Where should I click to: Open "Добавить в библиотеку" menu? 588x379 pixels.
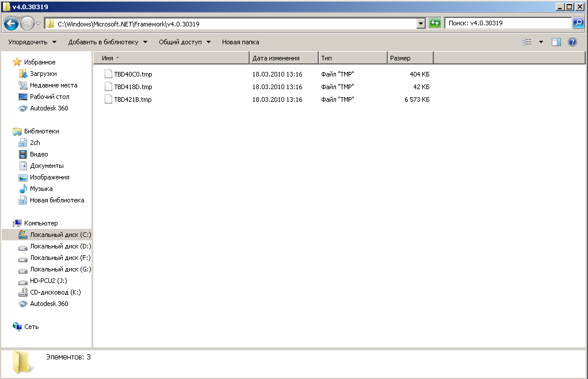[108, 42]
